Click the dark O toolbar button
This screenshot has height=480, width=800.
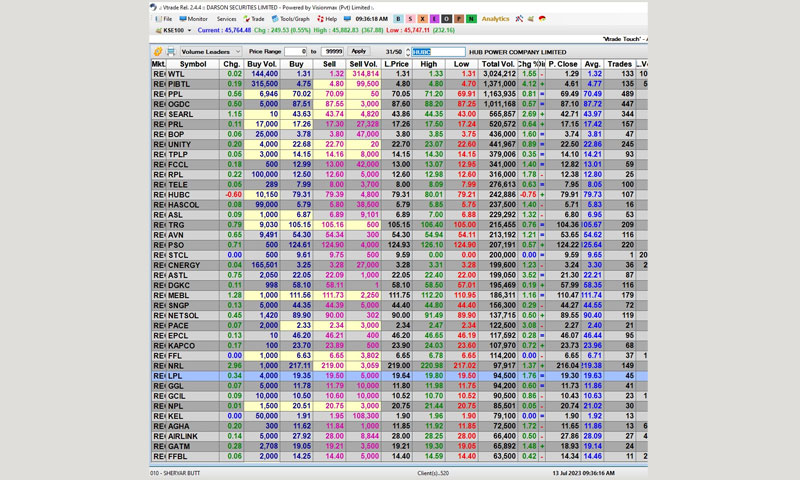446,19
